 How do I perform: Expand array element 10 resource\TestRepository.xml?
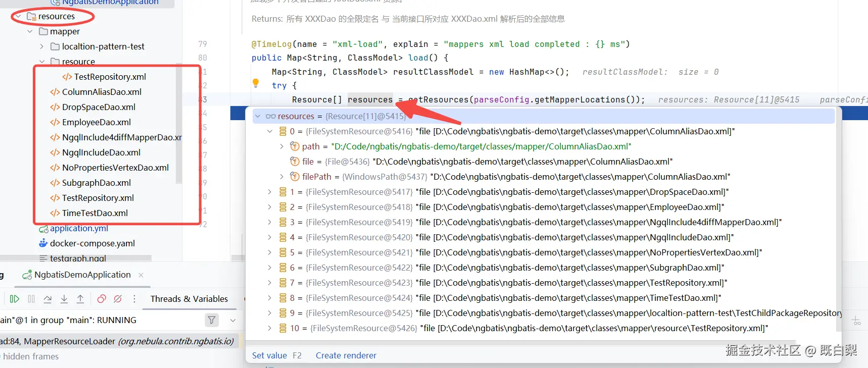tap(270, 328)
